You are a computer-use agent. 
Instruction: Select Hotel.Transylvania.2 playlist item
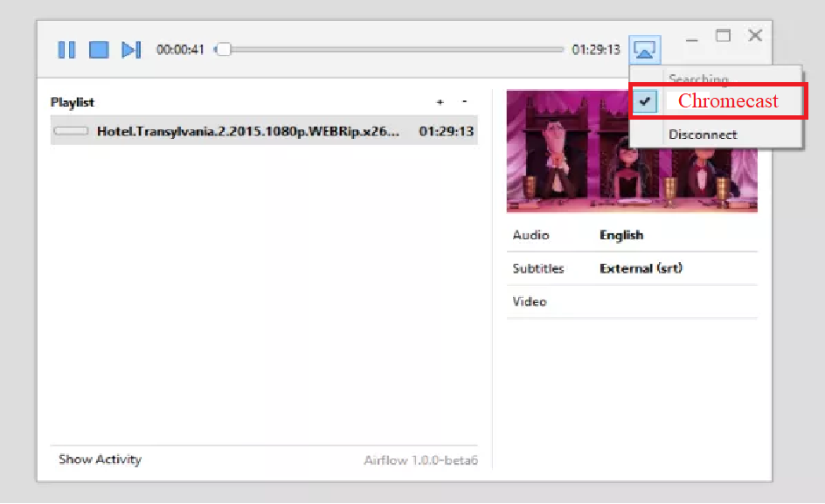(x=264, y=131)
